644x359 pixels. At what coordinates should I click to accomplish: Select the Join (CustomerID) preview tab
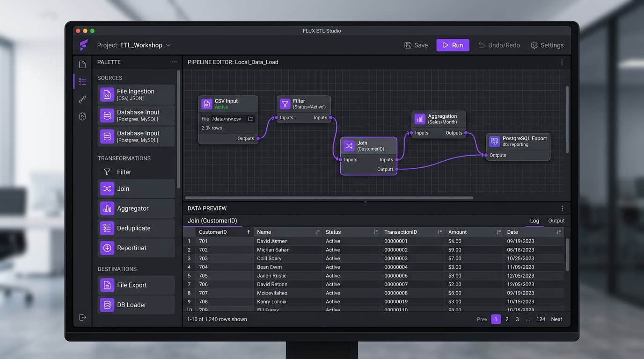coord(212,221)
